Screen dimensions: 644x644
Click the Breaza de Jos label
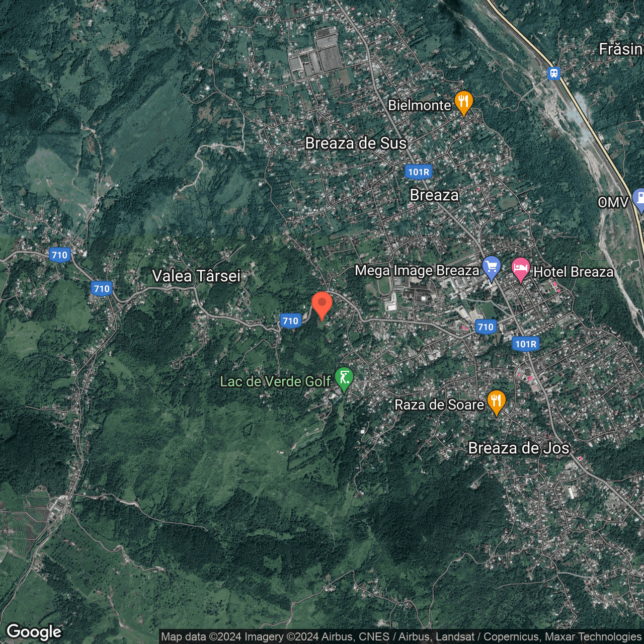(x=518, y=448)
